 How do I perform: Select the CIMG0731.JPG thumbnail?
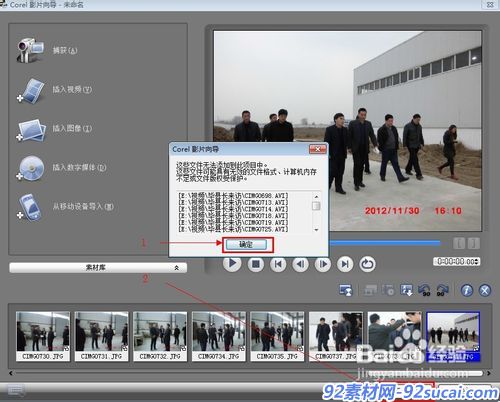pos(101,336)
